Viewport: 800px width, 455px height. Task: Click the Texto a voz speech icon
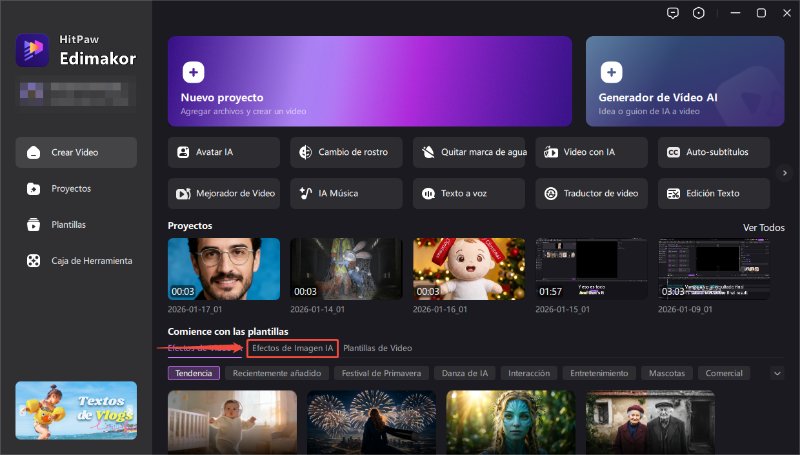[x=428, y=193]
